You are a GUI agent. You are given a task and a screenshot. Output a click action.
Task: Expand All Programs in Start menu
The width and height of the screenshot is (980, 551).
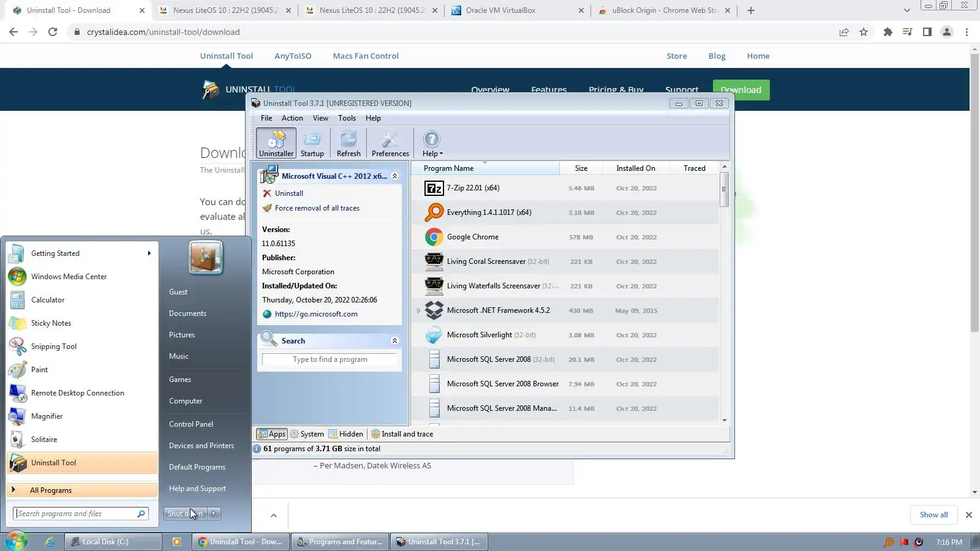pyautogui.click(x=82, y=490)
